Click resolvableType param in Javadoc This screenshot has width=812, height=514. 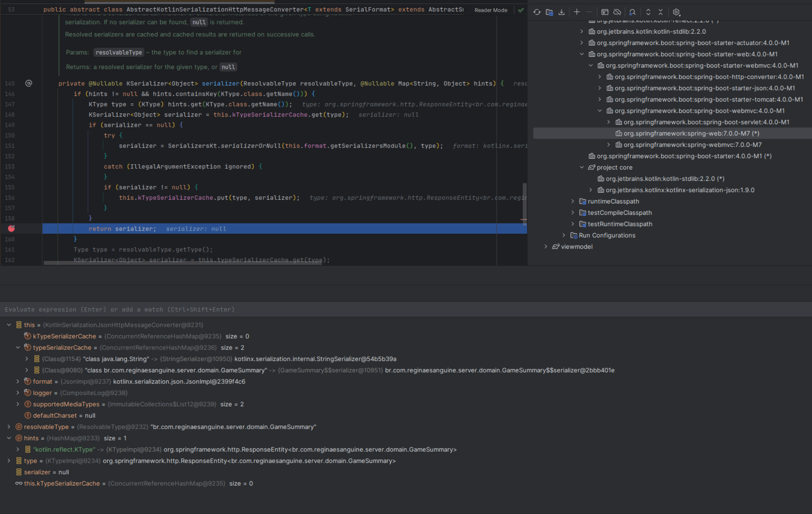[119, 52]
